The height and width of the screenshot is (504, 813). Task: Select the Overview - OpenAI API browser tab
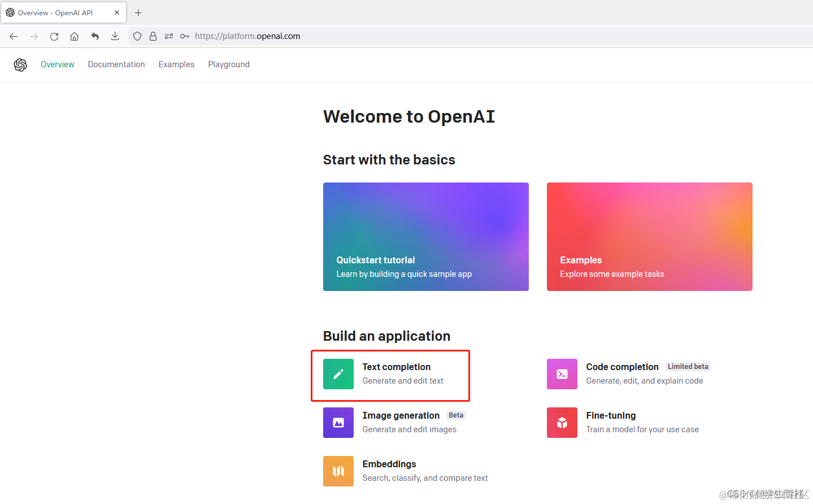63,12
